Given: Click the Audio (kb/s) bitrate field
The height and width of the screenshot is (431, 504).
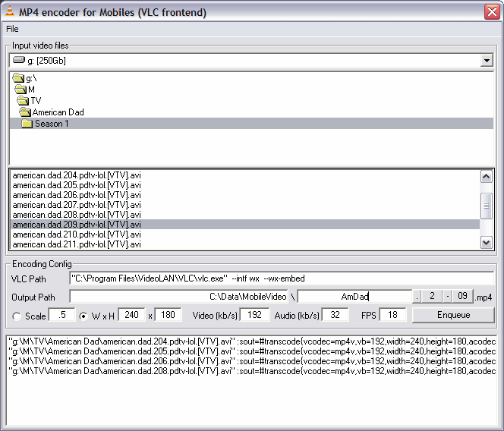Looking at the screenshot, I should tap(335, 315).
